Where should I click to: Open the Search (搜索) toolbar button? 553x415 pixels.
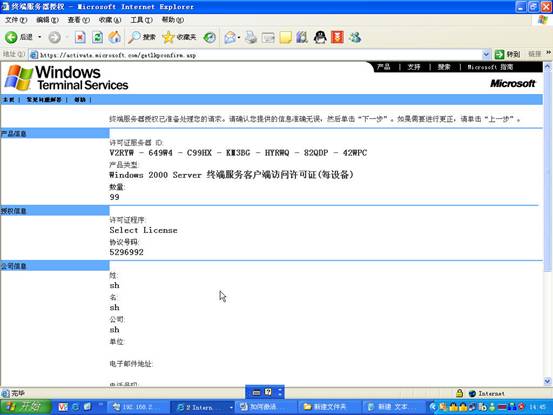[141, 37]
